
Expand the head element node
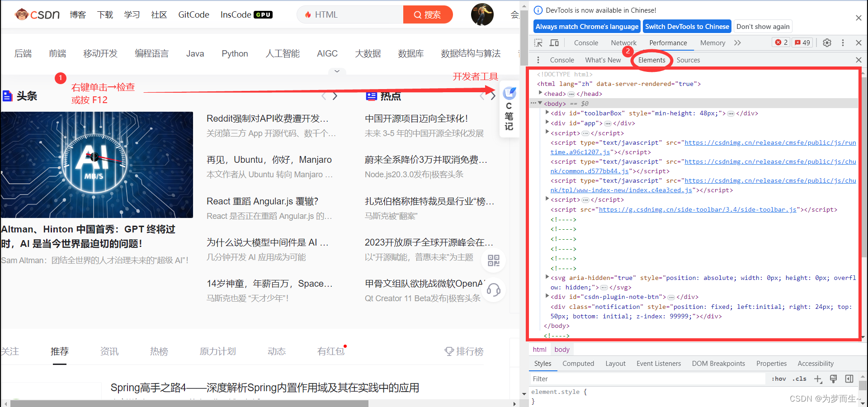click(x=540, y=93)
